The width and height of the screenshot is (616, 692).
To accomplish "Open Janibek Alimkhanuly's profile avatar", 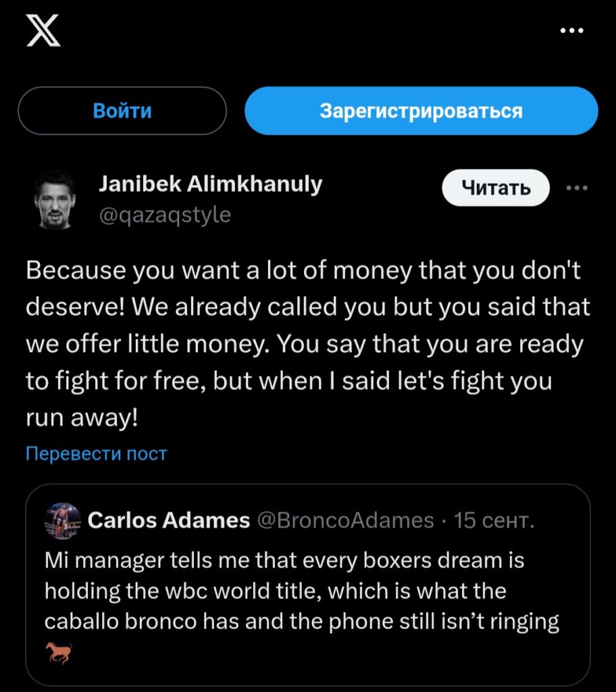I will 55,199.
